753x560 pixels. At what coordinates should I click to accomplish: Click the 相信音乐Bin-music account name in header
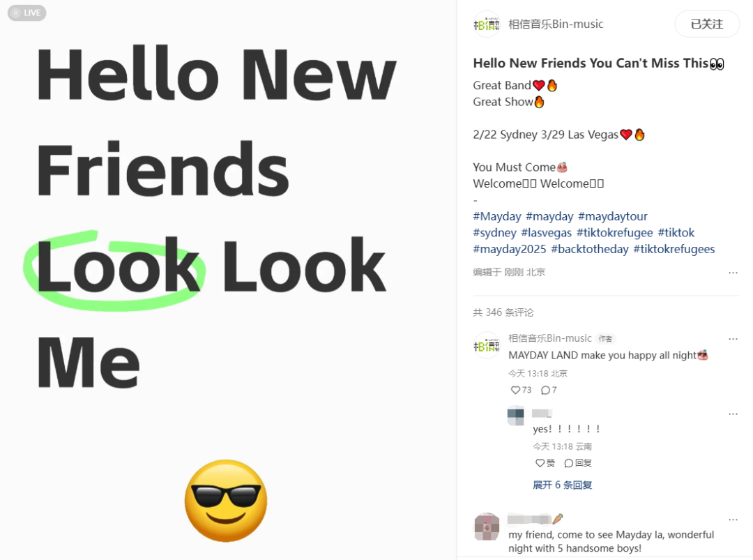(x=556, y=24)
